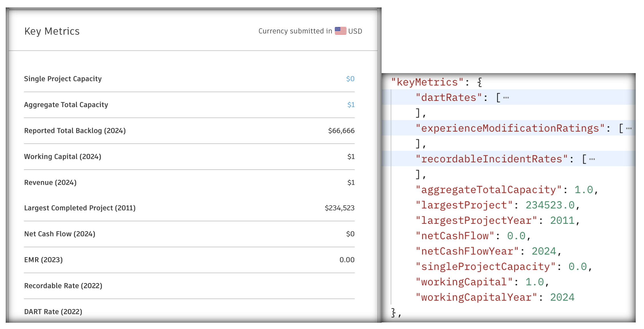The width and height of the screenshot is (644, 329).
Task: Expand the collapsed dartRates array
Action: click(506, 98)
